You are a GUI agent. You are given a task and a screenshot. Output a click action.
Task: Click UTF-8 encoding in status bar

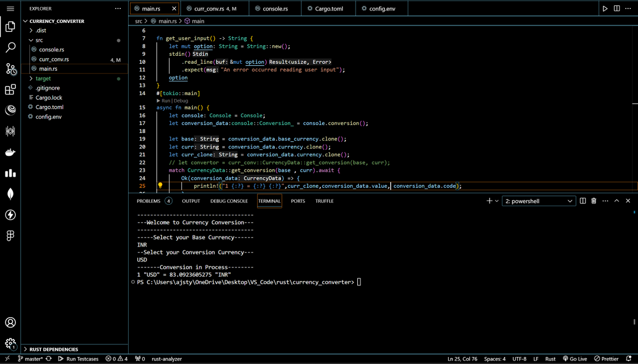coord(519,359)
